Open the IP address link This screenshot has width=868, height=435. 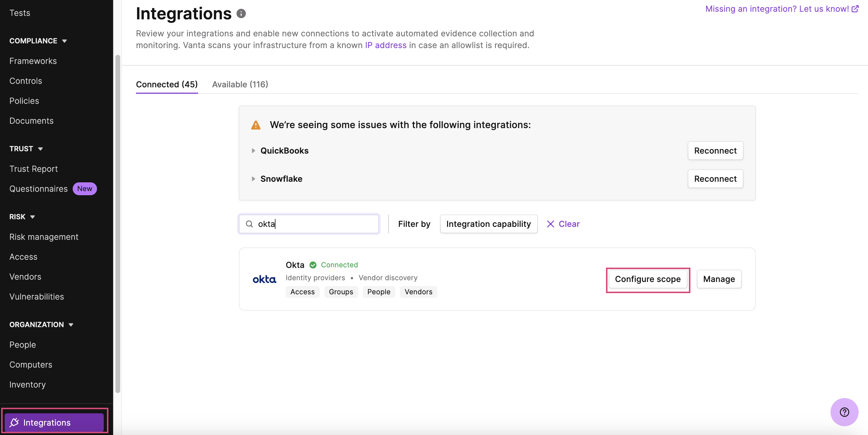[386, 45]
